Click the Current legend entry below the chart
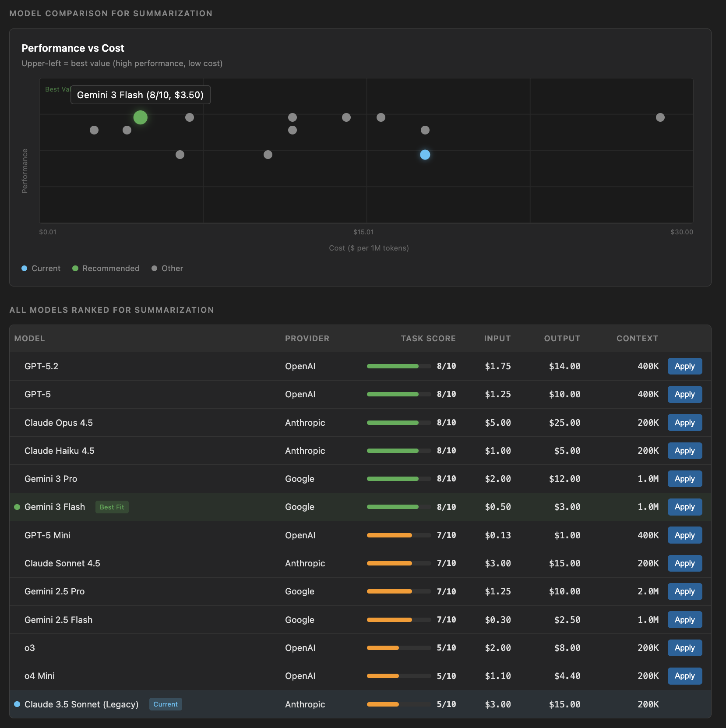Screen dimensions: 726x728 pyautogui.click(x=41, y=268)
